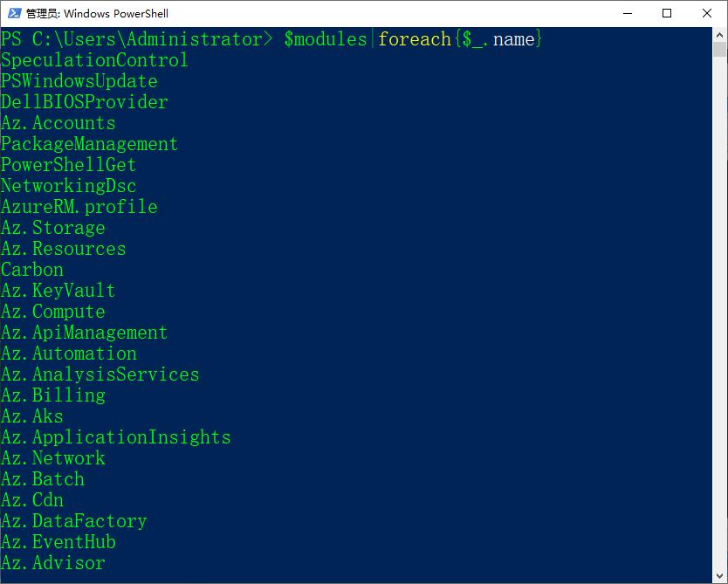Viewport: 728px width, 584px height.
Task: Click the Az.Advisor line at the bottom
Action: pos(52,562)
